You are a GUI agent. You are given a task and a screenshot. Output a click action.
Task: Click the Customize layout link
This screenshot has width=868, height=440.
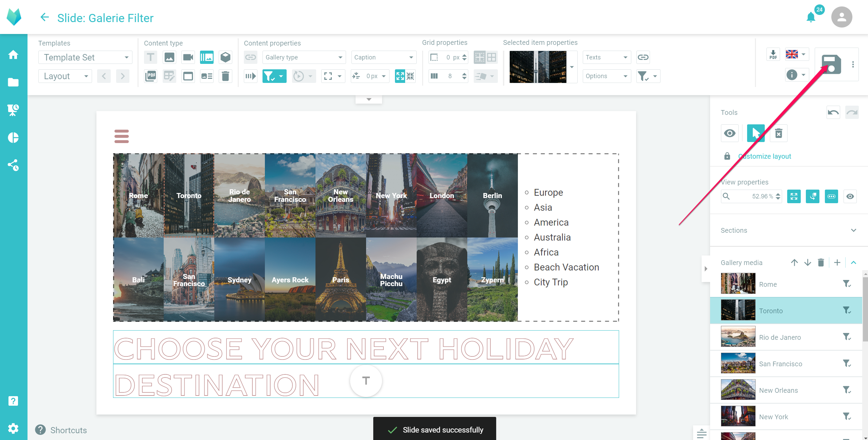click(764, 156)
